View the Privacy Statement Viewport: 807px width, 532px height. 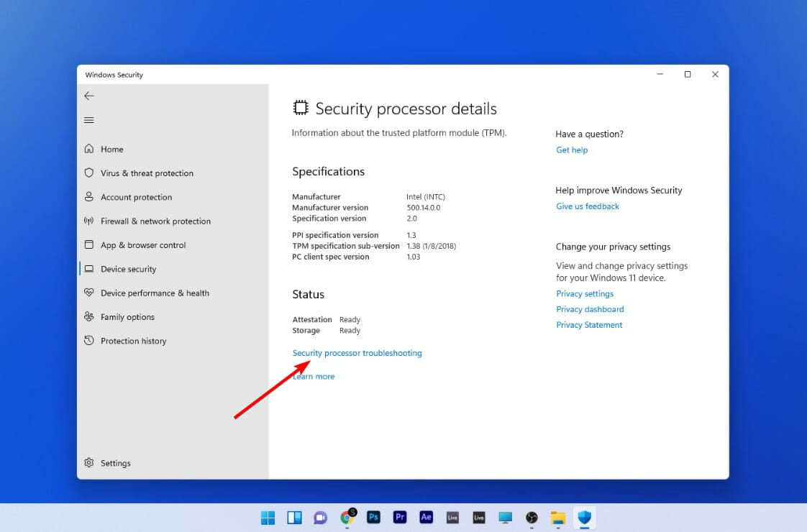[x=589, y=324]
